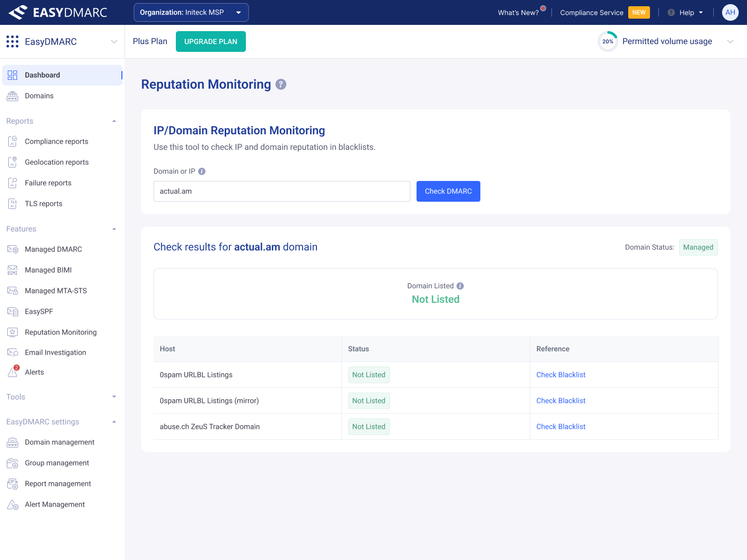
Task: Click the Managed BIMI icon
Action: pyautogui.click(x=12, y=270)
